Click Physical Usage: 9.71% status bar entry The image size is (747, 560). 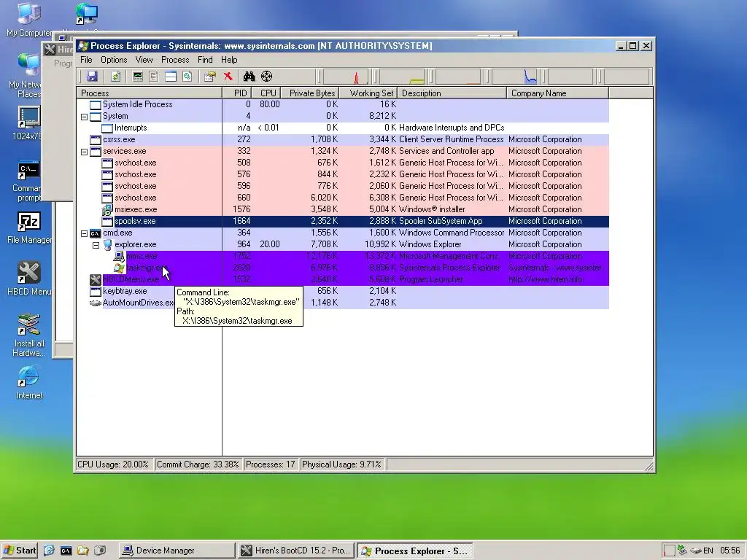(341, 464)
